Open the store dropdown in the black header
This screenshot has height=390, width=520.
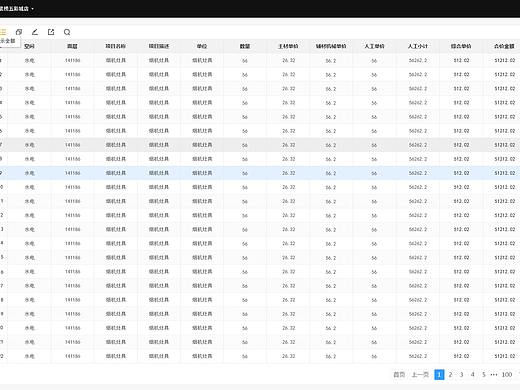[17, 9]
